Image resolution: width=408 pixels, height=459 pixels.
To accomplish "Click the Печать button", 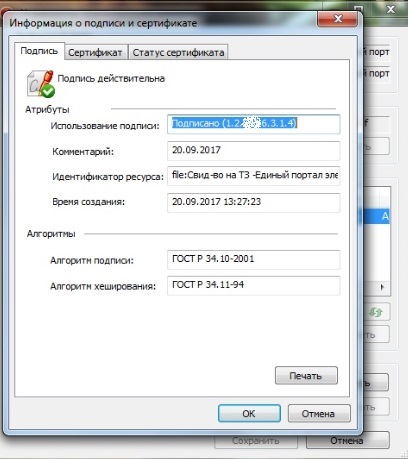I will [306, 376].
